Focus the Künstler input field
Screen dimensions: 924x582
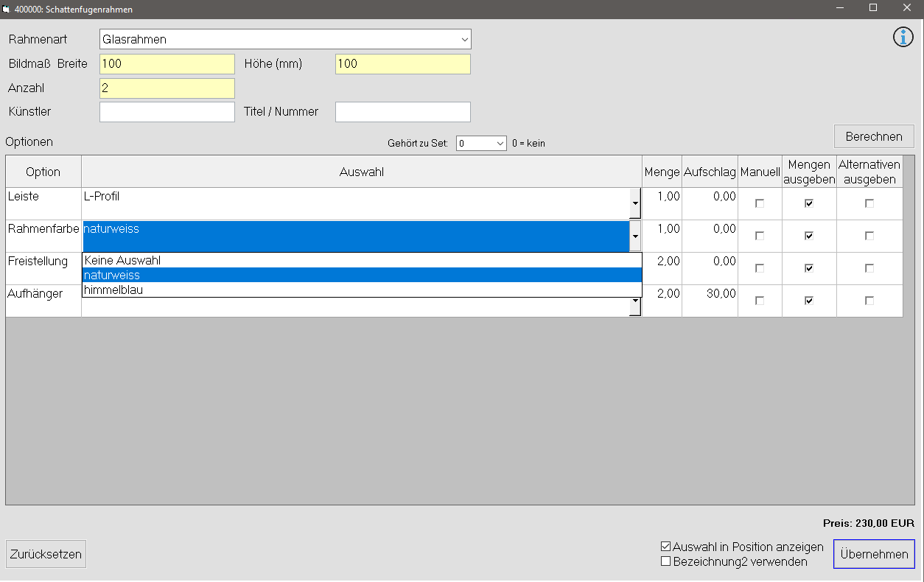coord(167,112)
